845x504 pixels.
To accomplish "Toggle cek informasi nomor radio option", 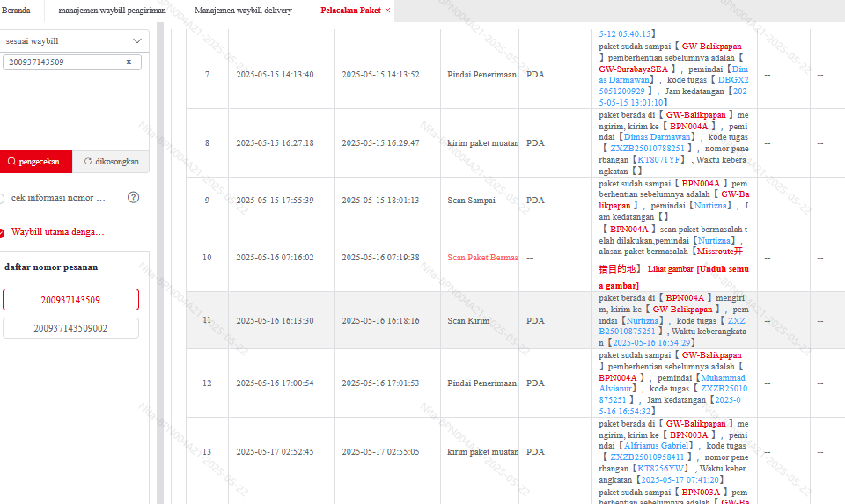I will [x=2, y=198].
